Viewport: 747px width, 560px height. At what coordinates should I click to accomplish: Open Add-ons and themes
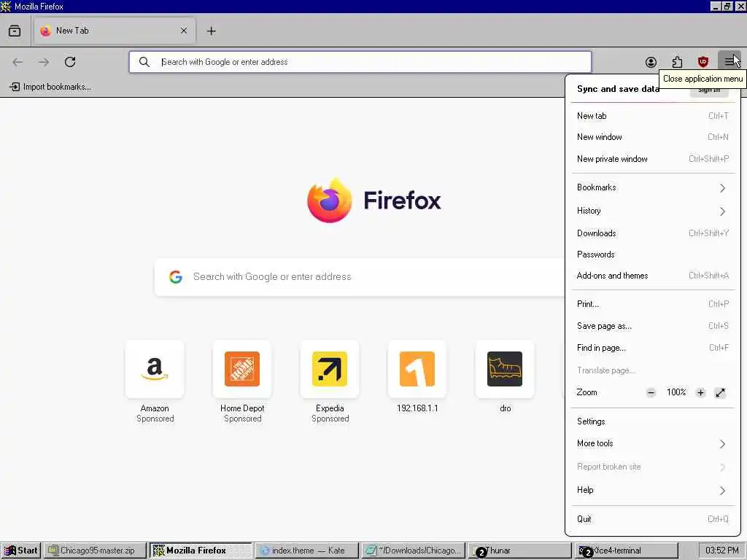[x=653, y=276]
